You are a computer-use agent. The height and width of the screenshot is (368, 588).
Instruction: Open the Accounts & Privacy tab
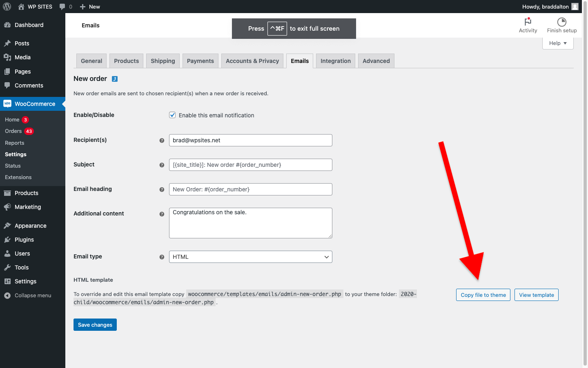252,61
